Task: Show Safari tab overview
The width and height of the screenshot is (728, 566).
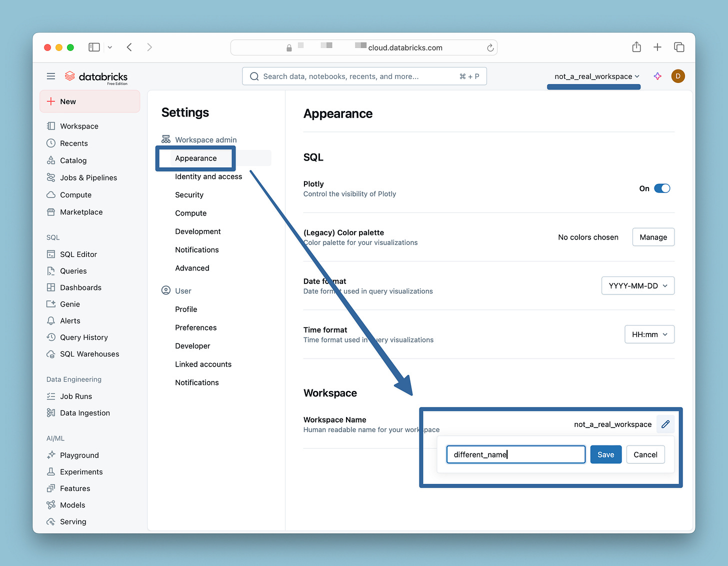Action: (x=679, y=47)
